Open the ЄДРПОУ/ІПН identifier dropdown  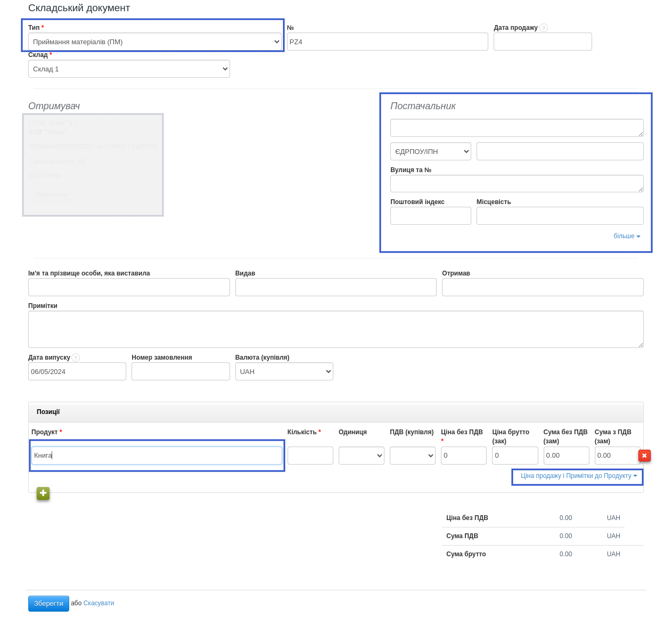point(431,151)
